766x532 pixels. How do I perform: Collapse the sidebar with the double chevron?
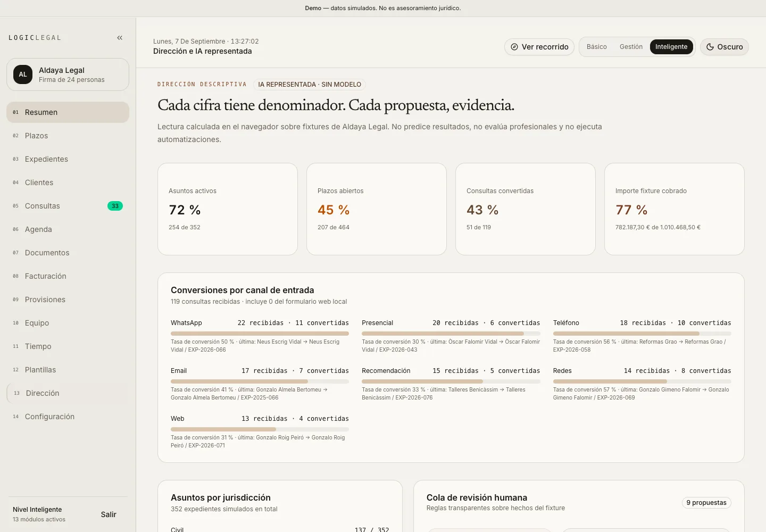tap(120, 38)
